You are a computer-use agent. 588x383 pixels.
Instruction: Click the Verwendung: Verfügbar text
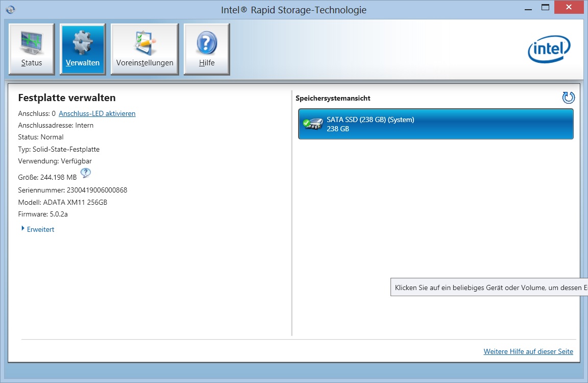tap(55, 161)
